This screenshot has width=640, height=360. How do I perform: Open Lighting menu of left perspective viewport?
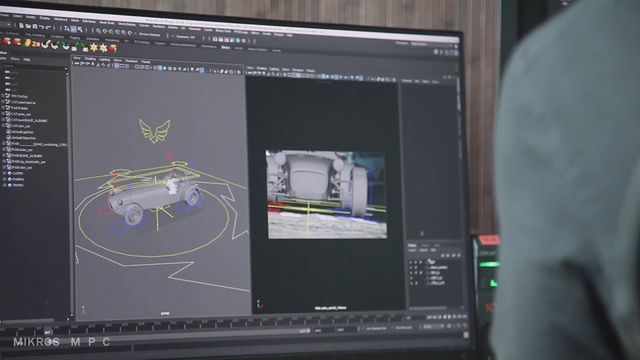coord(104,60)
